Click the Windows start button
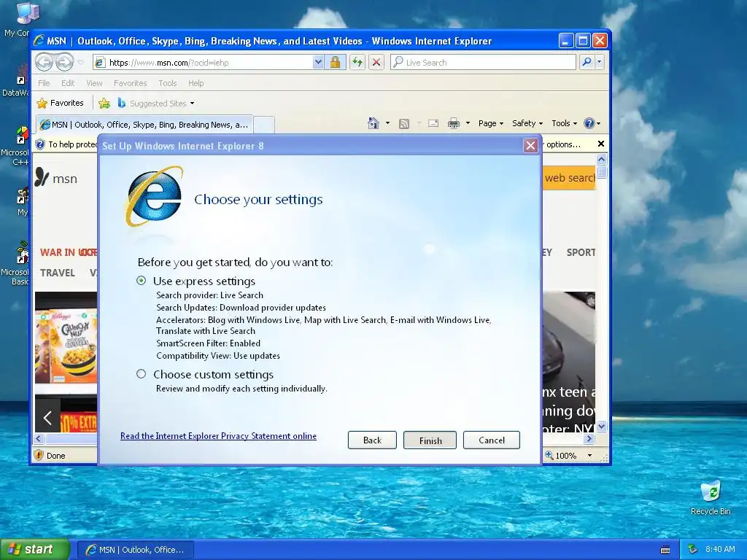This screenshot has height=560, width=747. coord(34,550)
